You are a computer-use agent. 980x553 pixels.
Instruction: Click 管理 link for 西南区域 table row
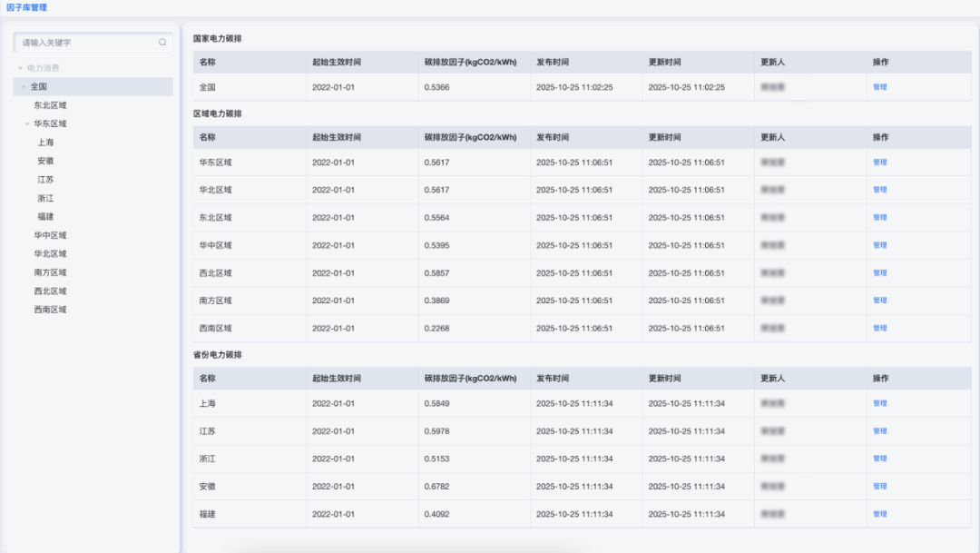click(879, 329)
